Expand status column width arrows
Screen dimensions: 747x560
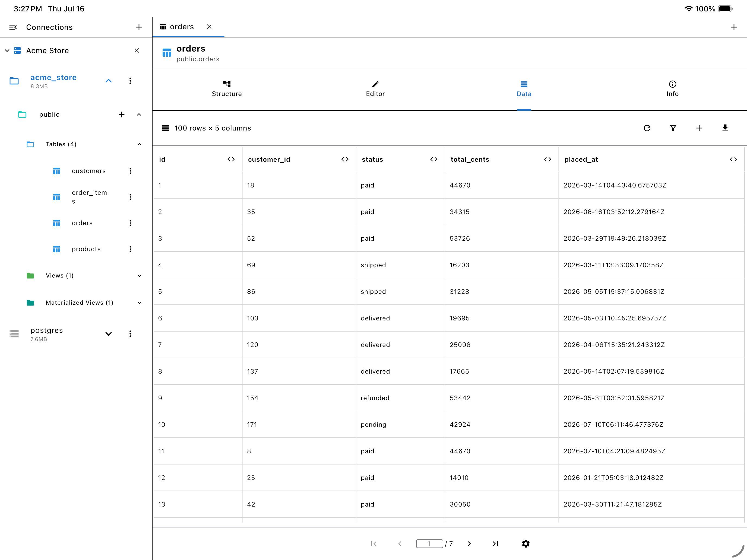coord(433,159)
